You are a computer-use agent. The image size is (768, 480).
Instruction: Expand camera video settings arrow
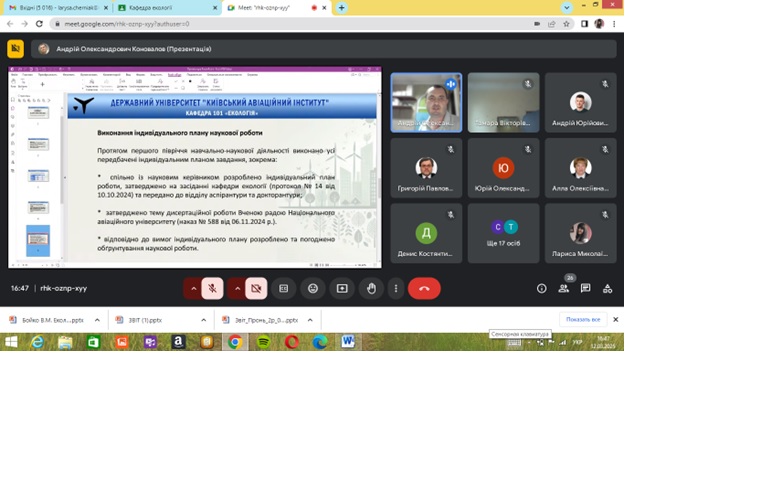pyautogui.click(x=238, y=288)
